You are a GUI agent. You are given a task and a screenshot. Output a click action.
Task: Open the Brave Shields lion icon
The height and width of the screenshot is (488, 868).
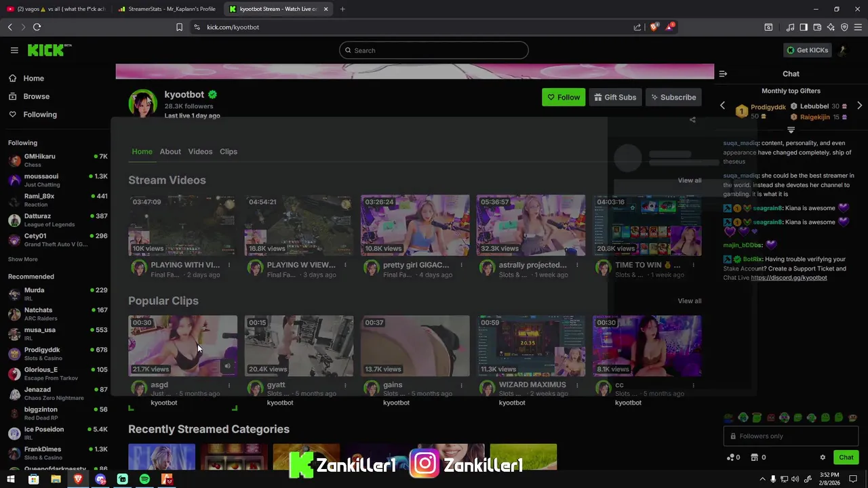654,27
